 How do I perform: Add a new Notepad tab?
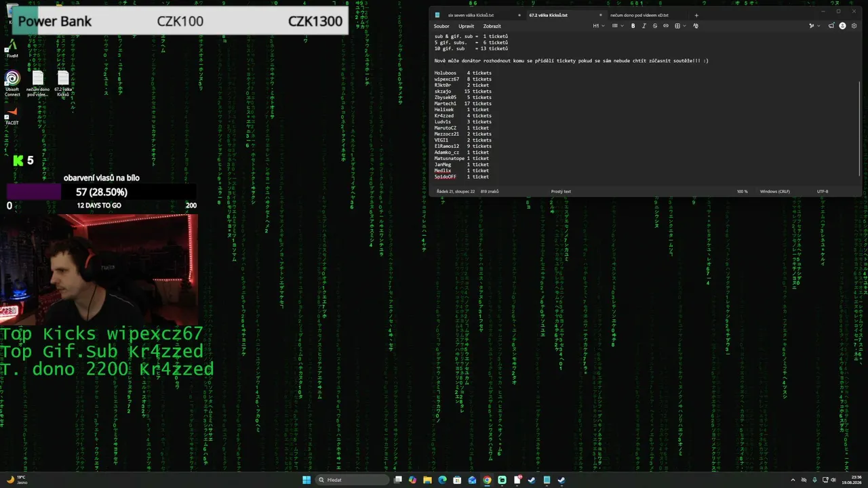pyautogui.click(x=696, y=15)
